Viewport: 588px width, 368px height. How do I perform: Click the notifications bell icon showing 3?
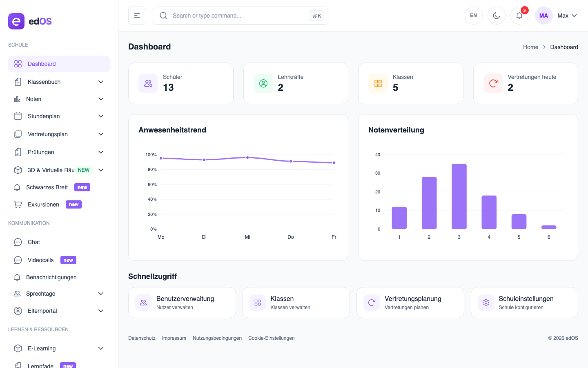pyautogui.click(x=519, y=16)
